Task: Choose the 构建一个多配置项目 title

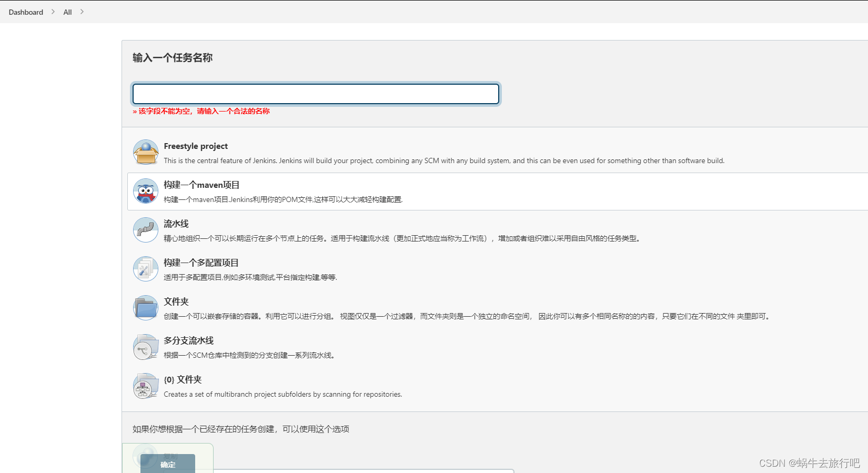Action: [201, 263]
